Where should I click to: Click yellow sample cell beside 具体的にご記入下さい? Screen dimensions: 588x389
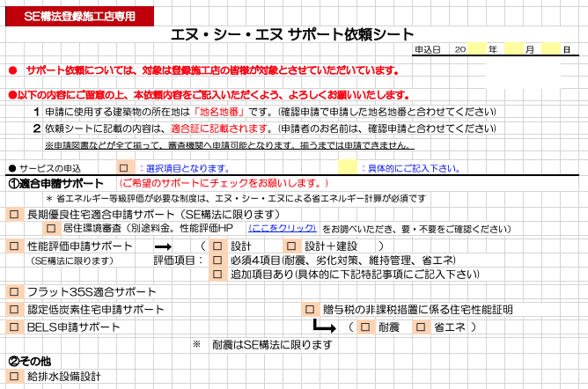(348, 167)
